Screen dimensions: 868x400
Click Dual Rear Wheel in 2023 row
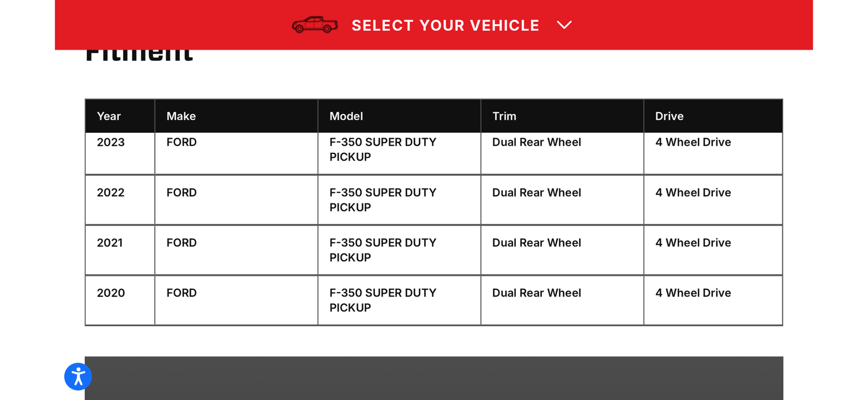[x=536, y=143]
